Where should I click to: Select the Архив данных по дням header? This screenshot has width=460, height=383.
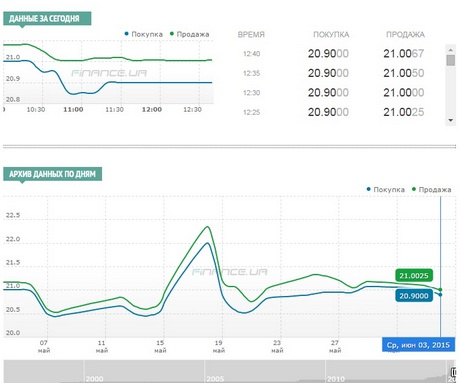(x=53, y=174)
